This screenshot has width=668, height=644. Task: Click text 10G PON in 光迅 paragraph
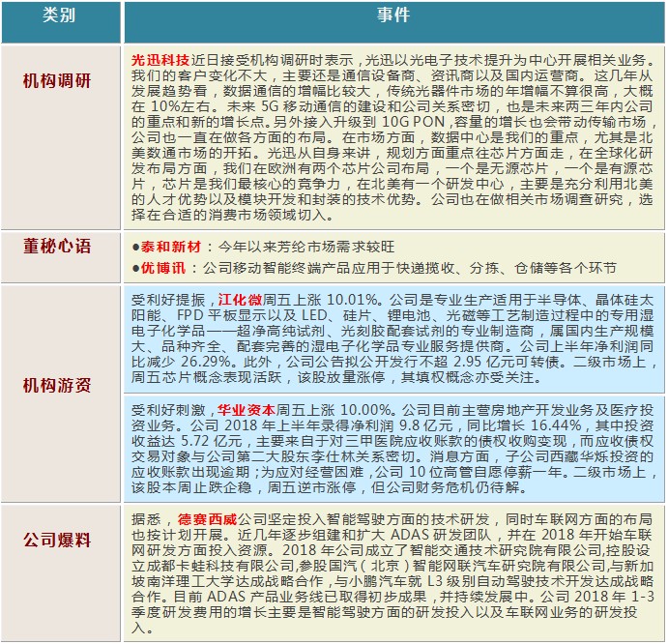tap(414, 122)
